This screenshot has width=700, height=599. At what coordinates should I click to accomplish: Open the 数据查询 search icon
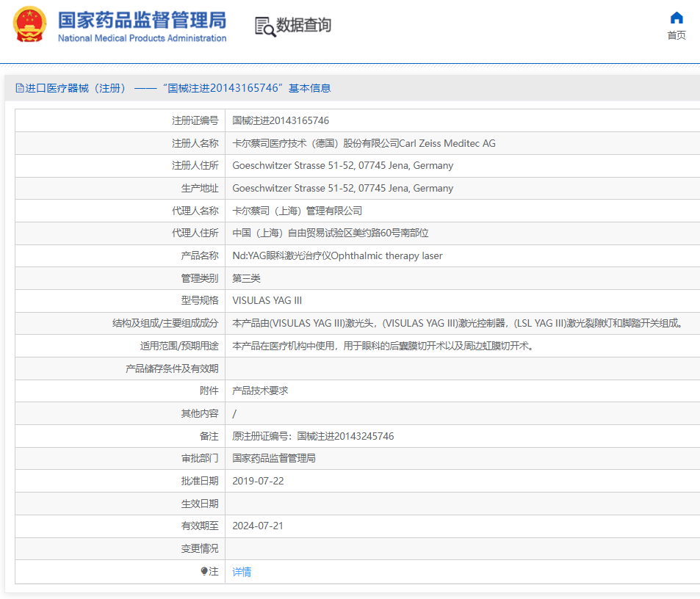click(265, 26)
